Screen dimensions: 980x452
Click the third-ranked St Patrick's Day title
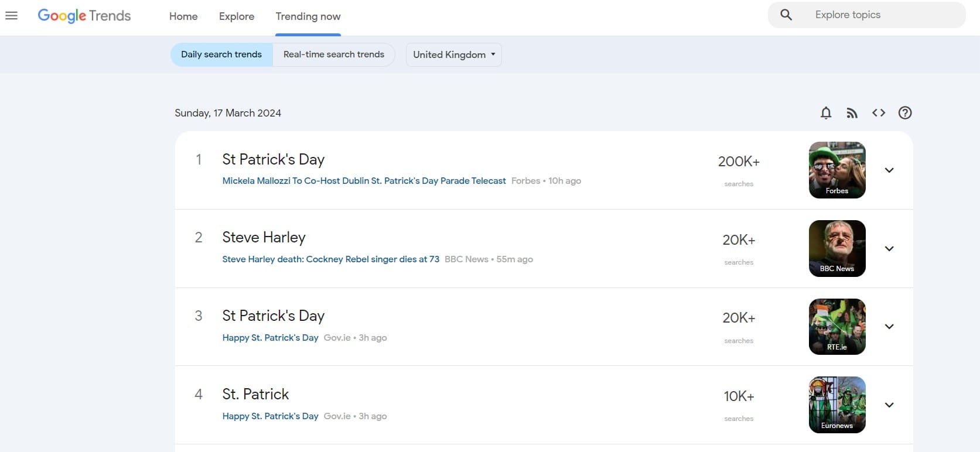tap(273, 316)
